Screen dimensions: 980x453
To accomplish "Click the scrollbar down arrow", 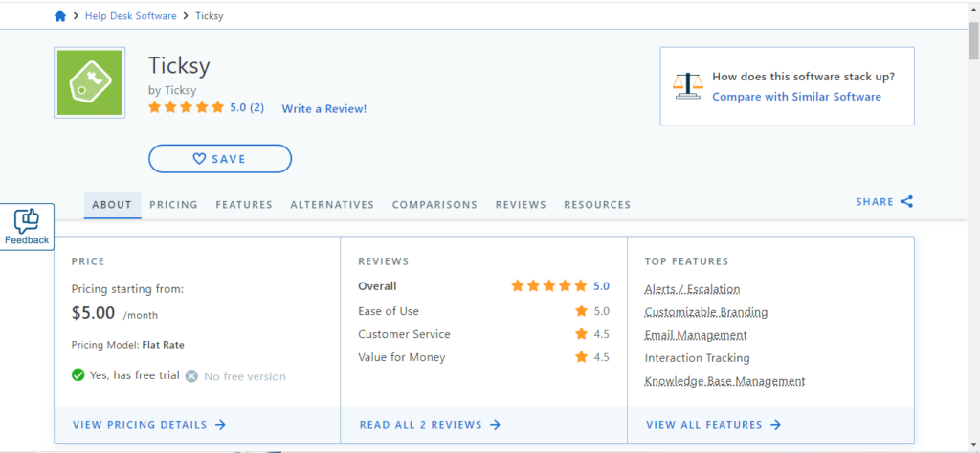I will [x=973, y=443].
